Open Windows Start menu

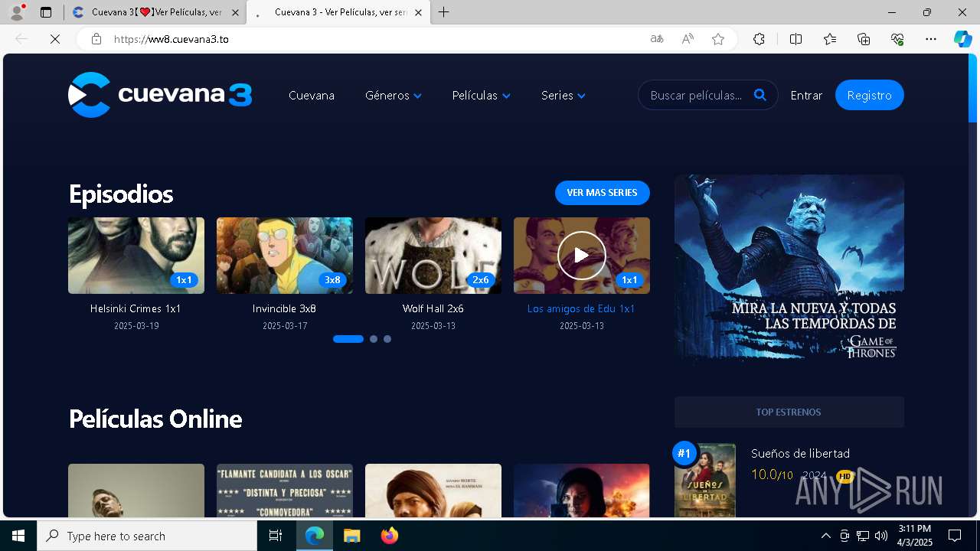[18, 536]
